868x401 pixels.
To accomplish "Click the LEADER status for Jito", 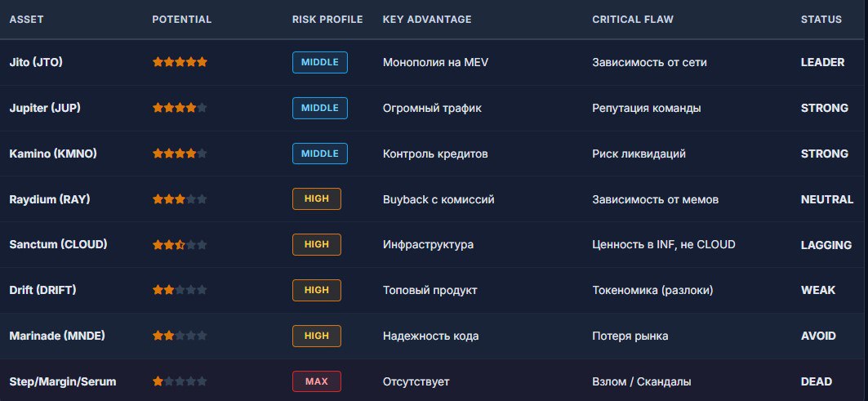I will pyautogui.click(x=822, y=63).
